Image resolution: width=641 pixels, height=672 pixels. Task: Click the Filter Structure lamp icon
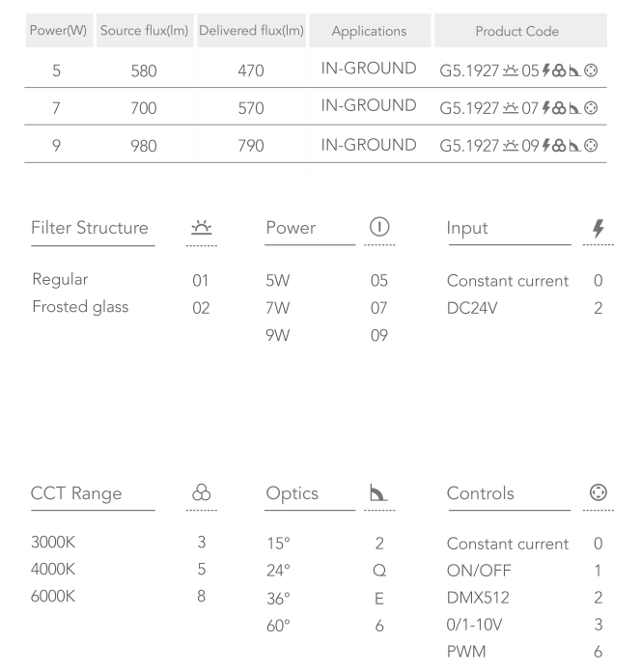click(203, 228)
